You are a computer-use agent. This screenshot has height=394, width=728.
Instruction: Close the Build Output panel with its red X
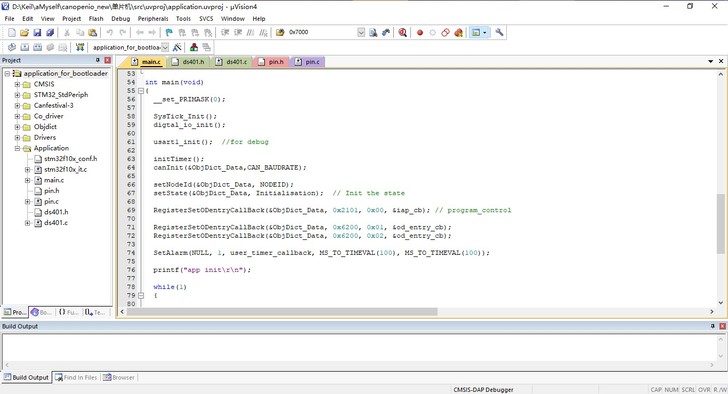pos(722,326)
